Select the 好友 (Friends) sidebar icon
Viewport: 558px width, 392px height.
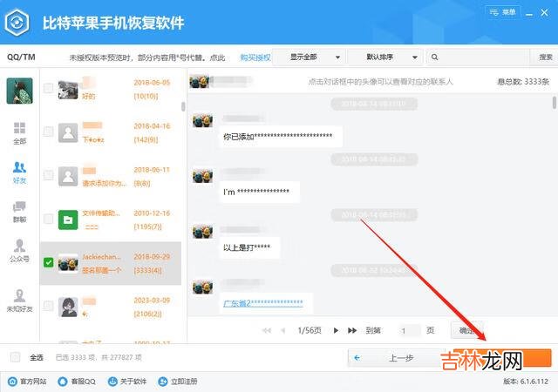pyautogui.click(x=19, y=171)
